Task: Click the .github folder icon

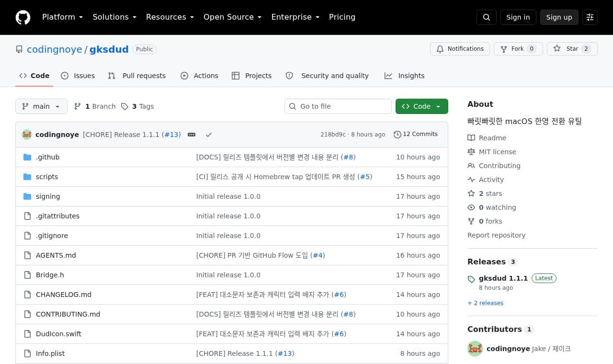Action: [27, 157]
